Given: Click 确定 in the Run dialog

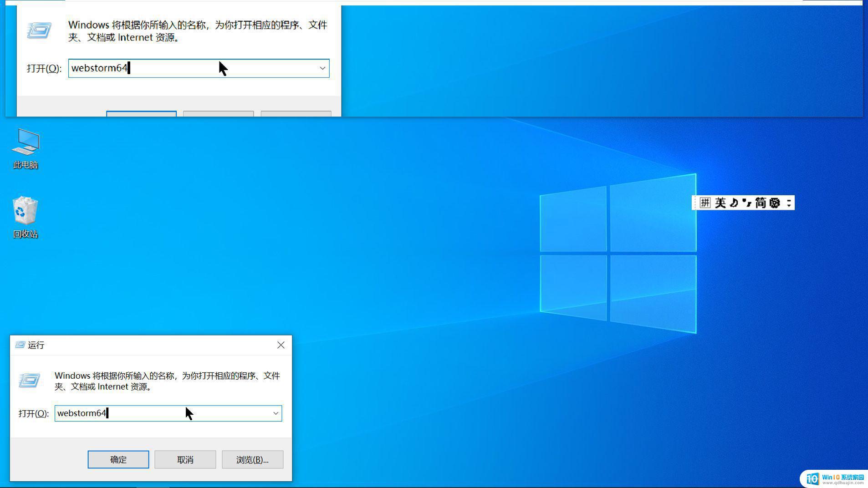Looking at the screenshot, I should [118, 459].
